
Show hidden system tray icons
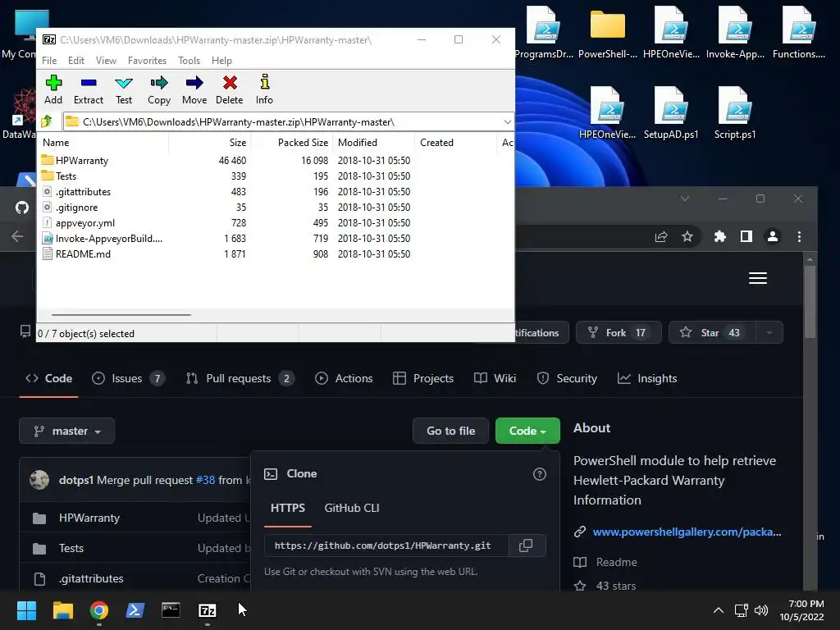coord(719,610)
